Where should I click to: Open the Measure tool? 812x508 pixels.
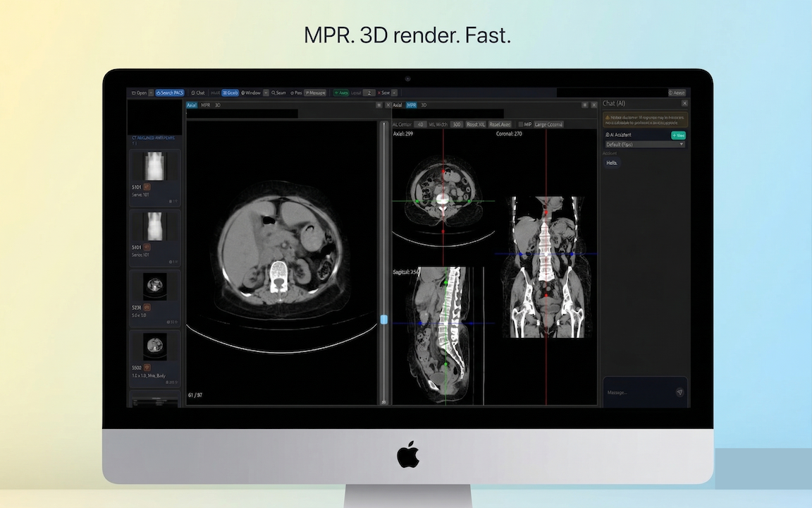[315, 92]
